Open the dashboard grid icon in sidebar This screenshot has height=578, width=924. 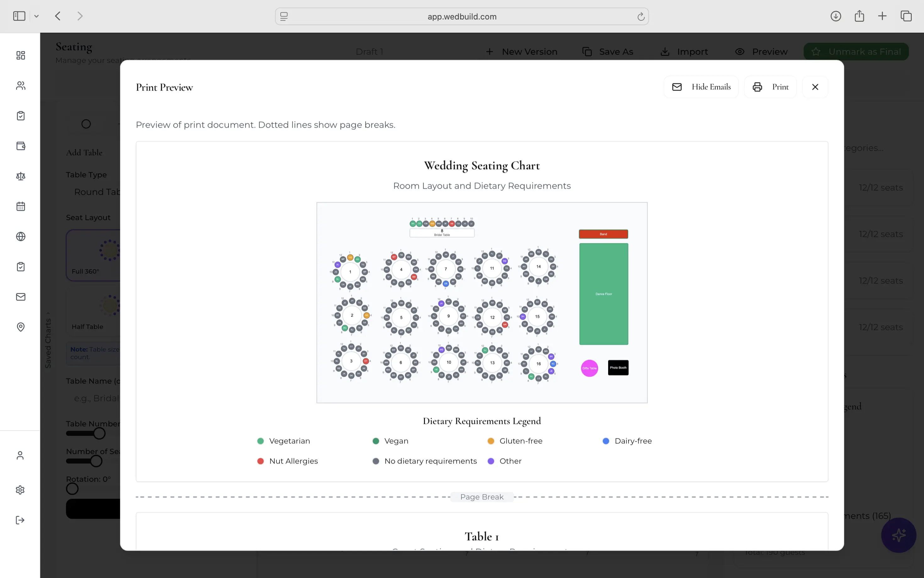[x=21, y=55]
